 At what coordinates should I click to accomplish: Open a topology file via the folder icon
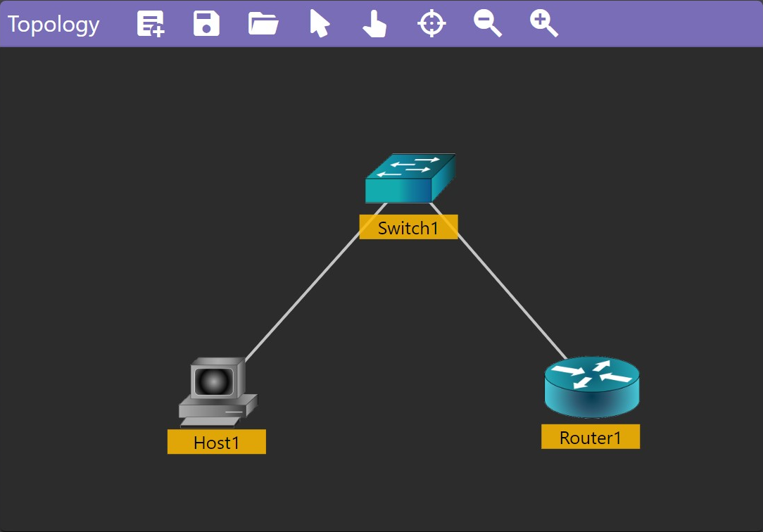[263, 24]
